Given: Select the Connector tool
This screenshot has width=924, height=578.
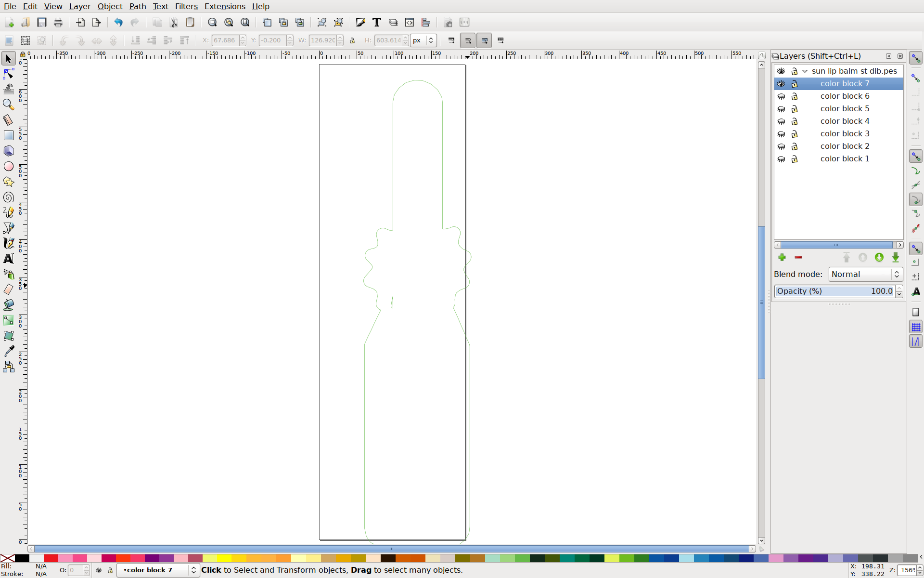Looking at the screenshot, I should pyautogui.click(x=8, y=367).
